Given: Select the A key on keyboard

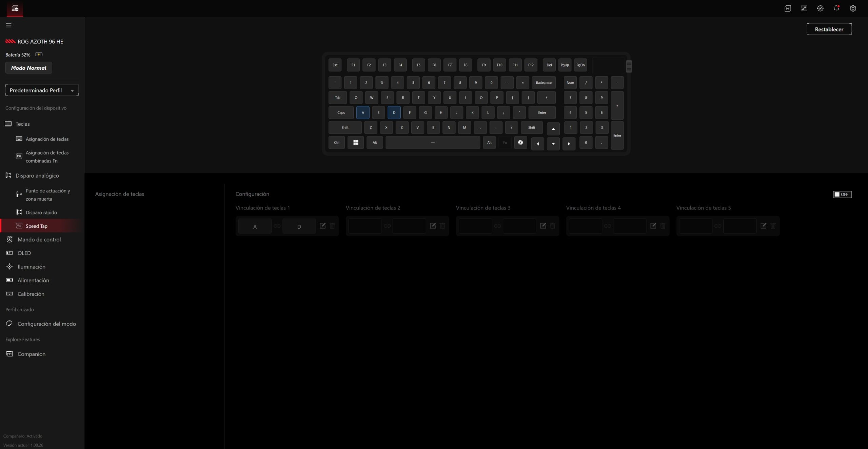Looking at the screenshot, I should pyautogui.click(x=362, y=113).
